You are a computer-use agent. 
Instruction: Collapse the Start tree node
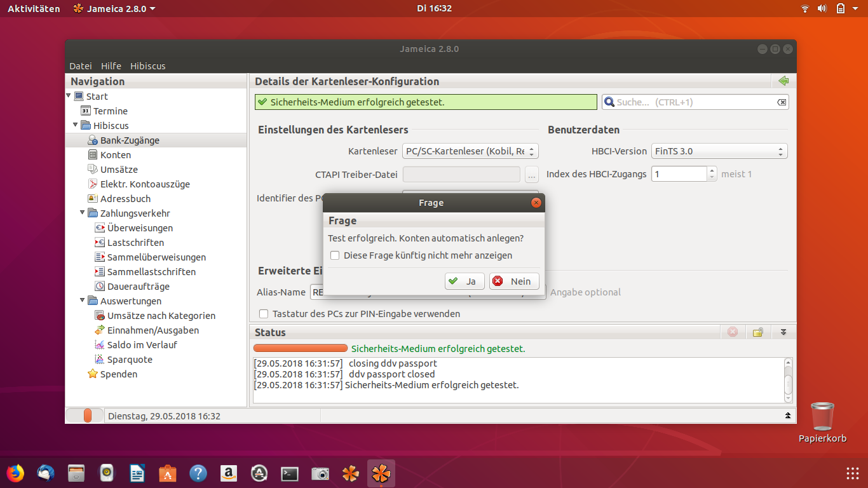coord(69,96)
